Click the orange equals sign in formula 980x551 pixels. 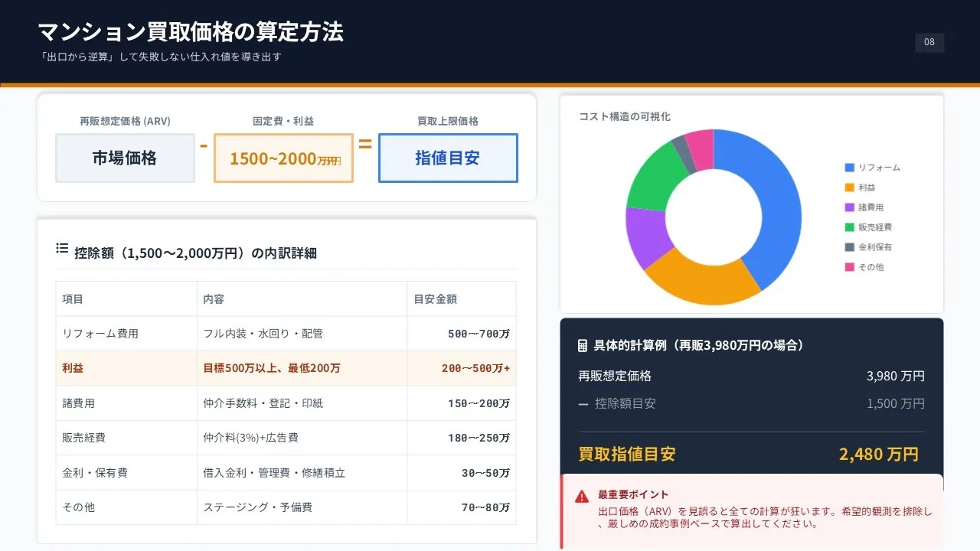[x=365, y=143]
